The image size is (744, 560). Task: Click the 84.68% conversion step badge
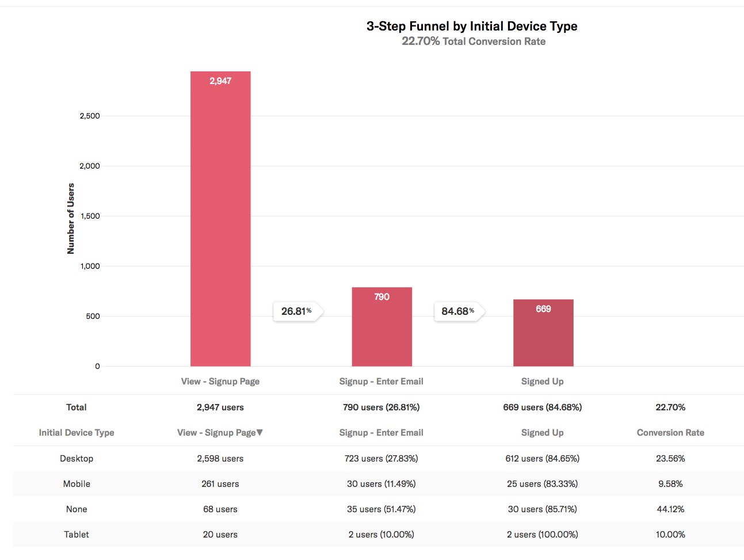pyautogui.click(x=458, y=311)
